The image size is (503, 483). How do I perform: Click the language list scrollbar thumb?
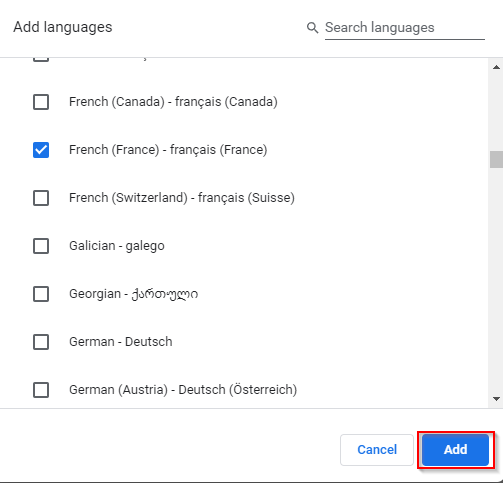[x=496, y=159]
